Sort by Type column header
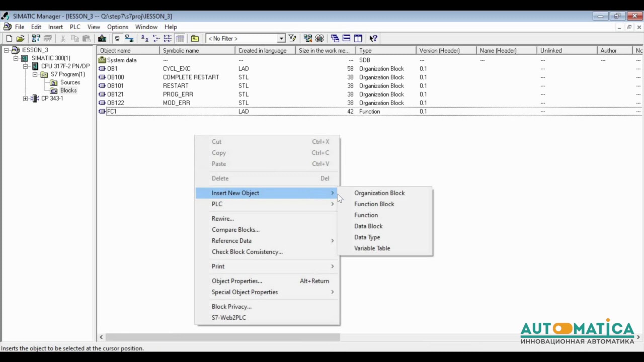This screenshot has height=362, width=644. [386, 50]
